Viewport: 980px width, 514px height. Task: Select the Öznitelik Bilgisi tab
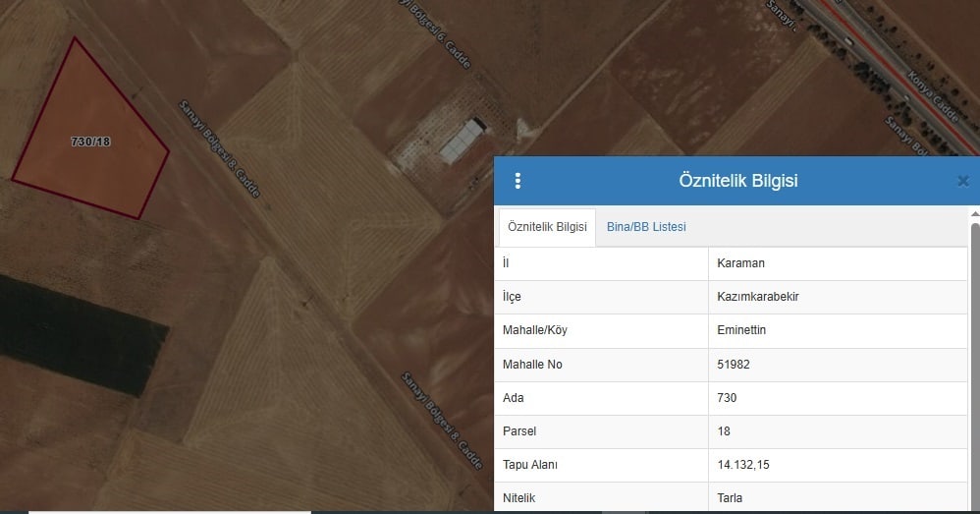[x=547, y=227]
